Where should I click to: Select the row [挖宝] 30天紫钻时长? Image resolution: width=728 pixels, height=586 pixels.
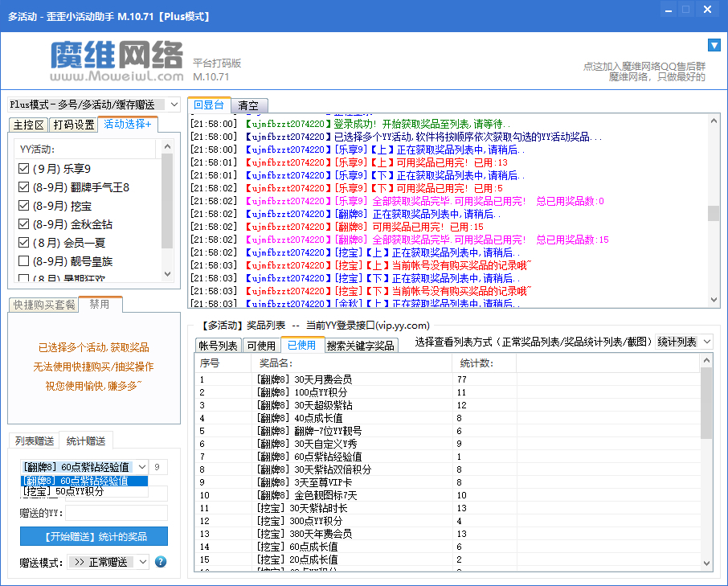pyautogui.click(x=448, y=508)
